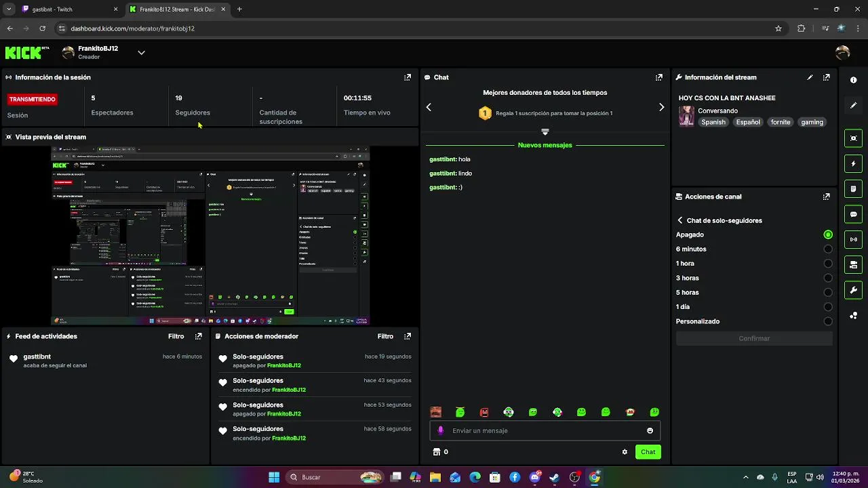Click the purple microphone icon in chat input
Viewport: 868px width, 488px height.
tap(441, 430)
